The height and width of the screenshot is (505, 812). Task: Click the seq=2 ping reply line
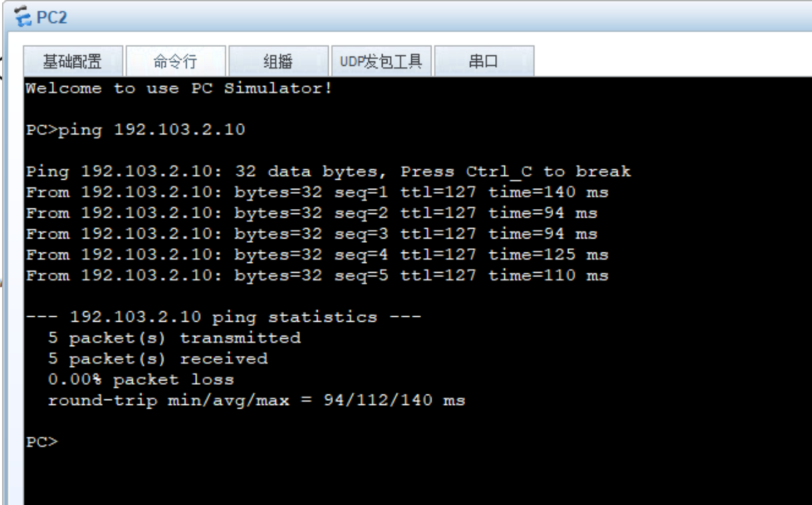[312, 213]
